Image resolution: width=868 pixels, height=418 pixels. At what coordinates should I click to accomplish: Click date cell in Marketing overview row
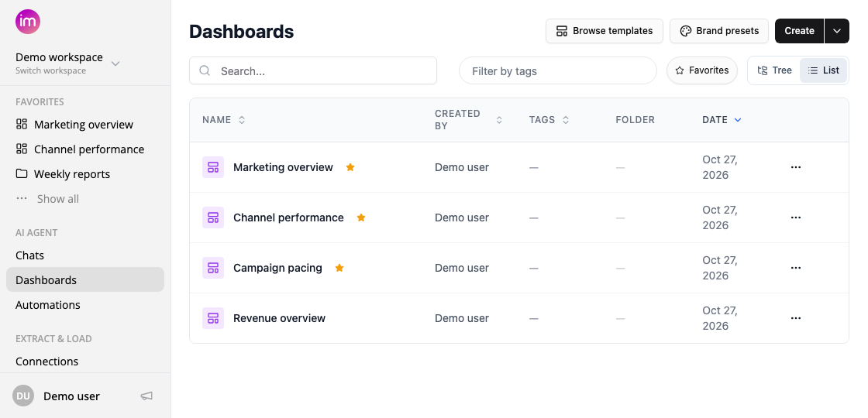(720, 167)
